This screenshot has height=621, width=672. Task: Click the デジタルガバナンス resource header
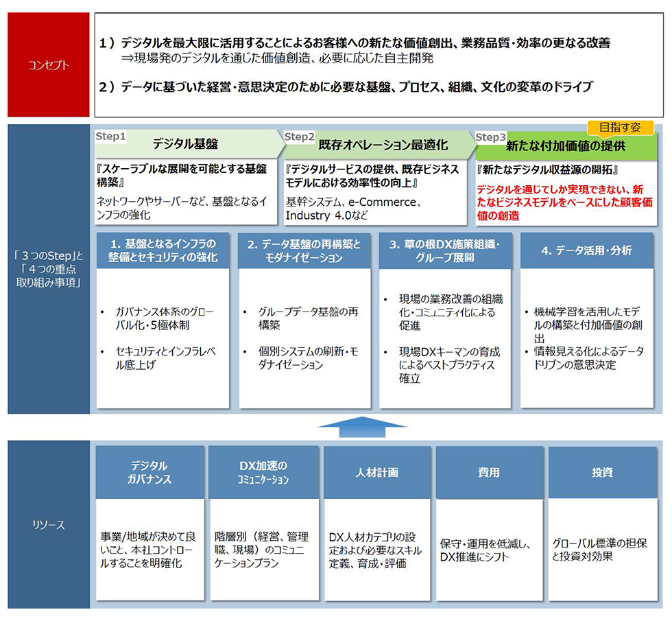coord(149,472)
